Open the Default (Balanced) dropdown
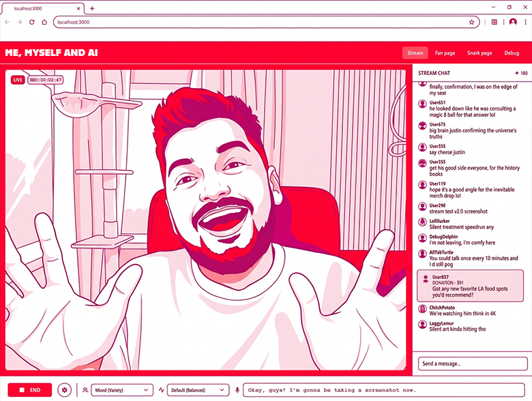532x401 pixels. pyautogui.click(x=198, y=389)
